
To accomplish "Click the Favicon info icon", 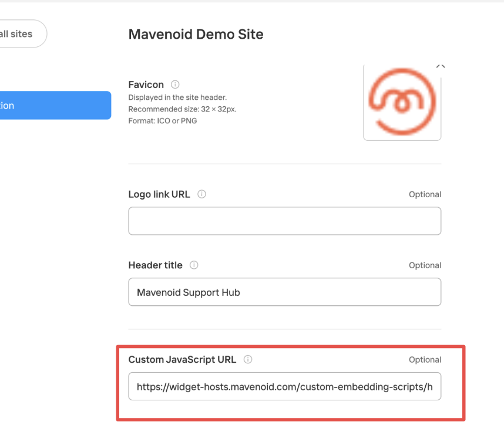I will coord(175,85).
